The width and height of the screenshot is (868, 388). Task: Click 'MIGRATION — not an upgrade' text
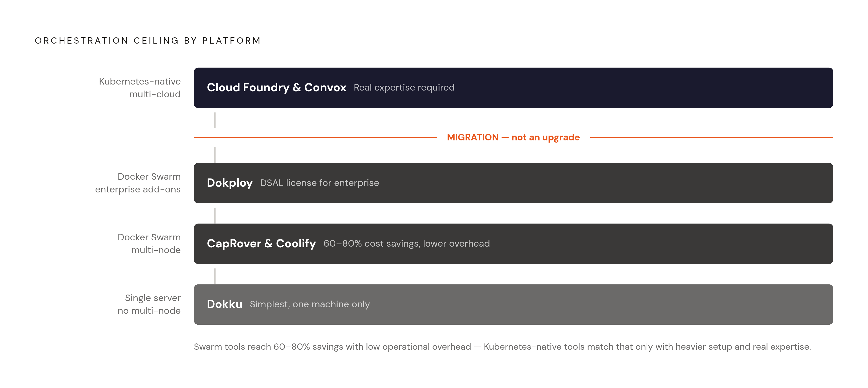[513, 137]
